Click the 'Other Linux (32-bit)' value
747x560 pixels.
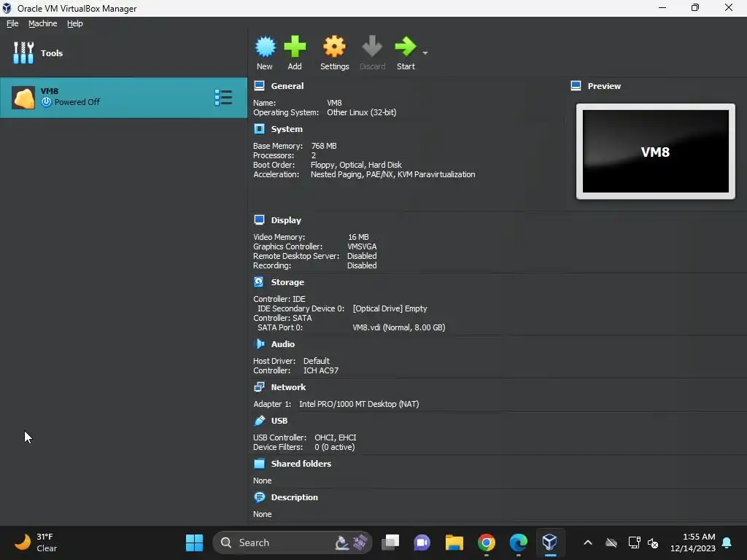click(362, 112)
